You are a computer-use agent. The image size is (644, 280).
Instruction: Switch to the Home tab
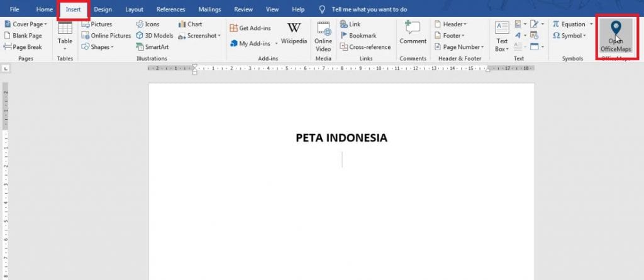click(x=45, y=9)
